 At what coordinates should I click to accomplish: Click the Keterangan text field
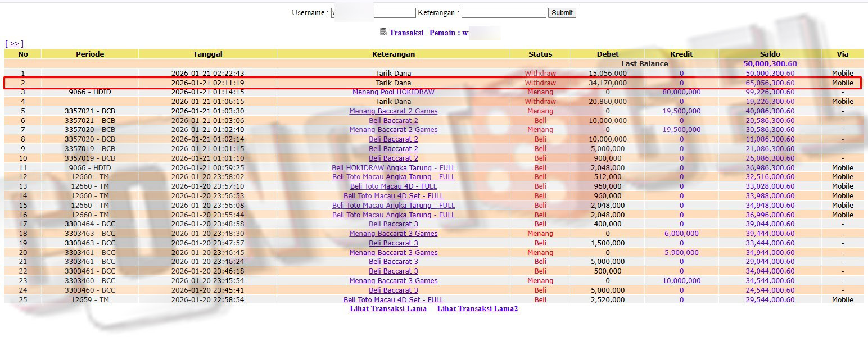point(503,12)
